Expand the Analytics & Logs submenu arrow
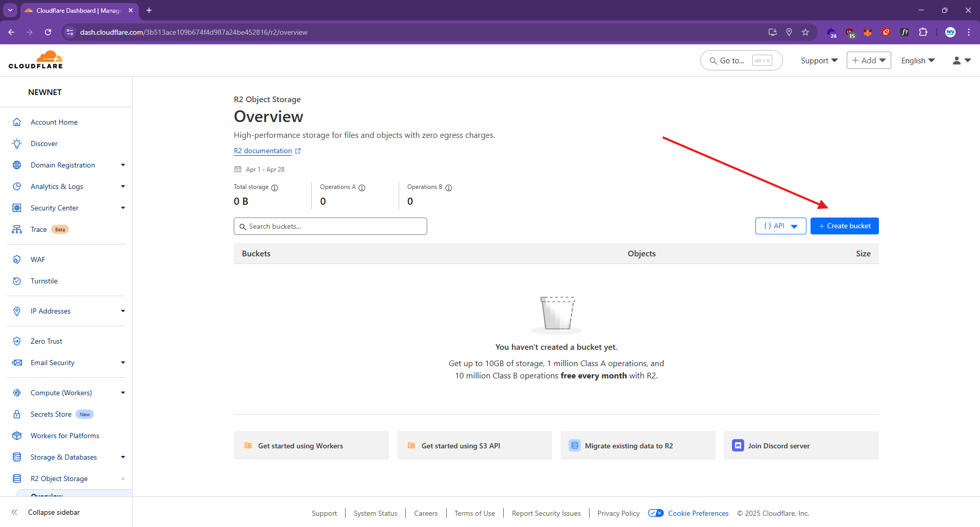980x527 pixels. coord(122,186)
